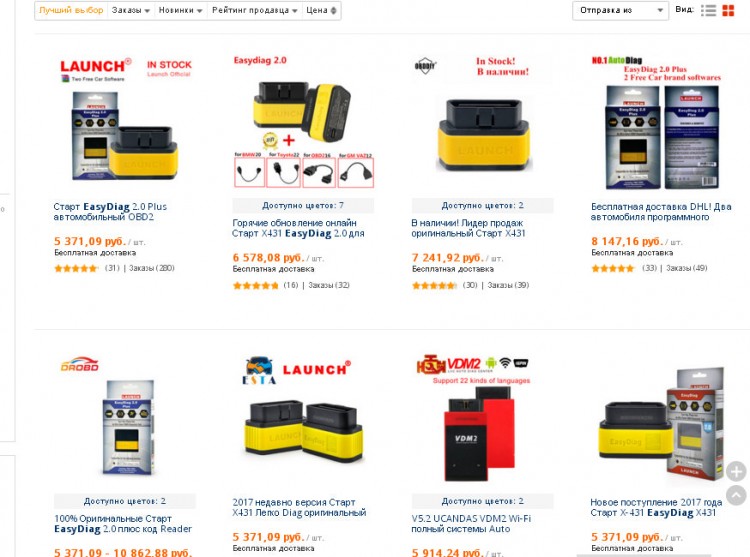Screen dimensions: 750x557
Task: Switch to list view icon
Action: pos(708,11)
